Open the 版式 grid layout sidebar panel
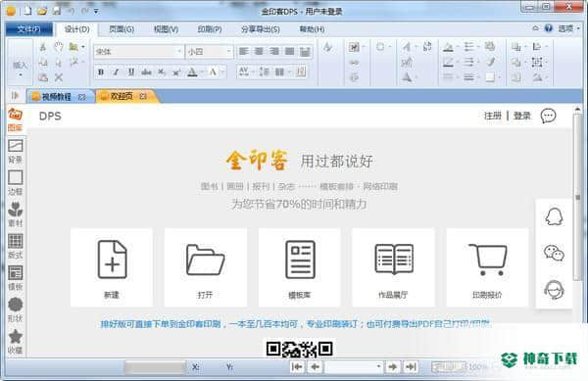 pyautogui.click(x=16, y=246)
